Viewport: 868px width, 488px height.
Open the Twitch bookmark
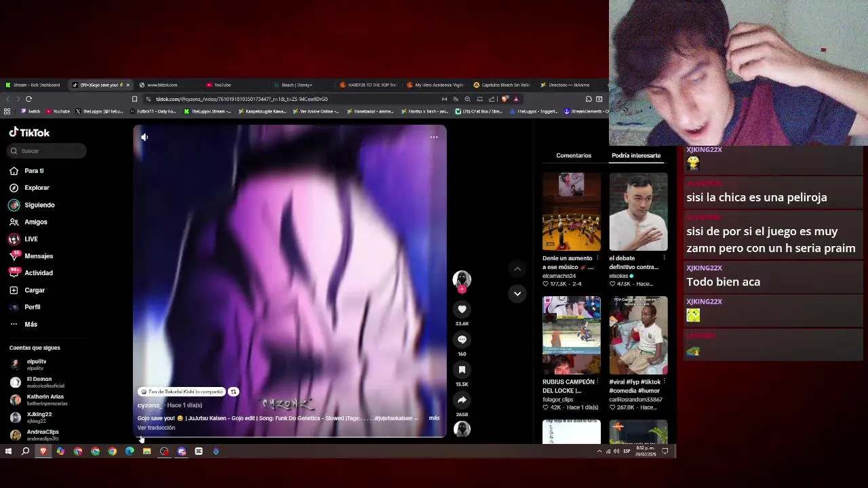(31, 111)
